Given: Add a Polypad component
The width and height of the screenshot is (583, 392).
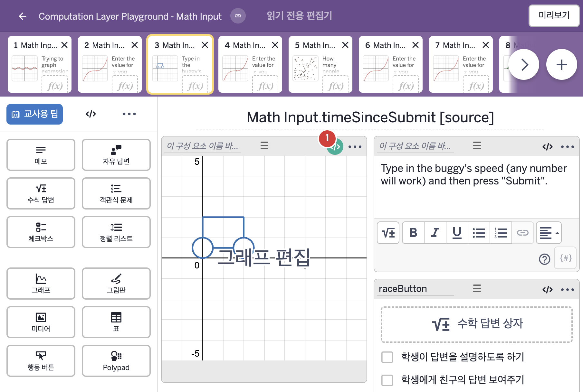Looking at the screenshot, I should click(x=116, y=361).
